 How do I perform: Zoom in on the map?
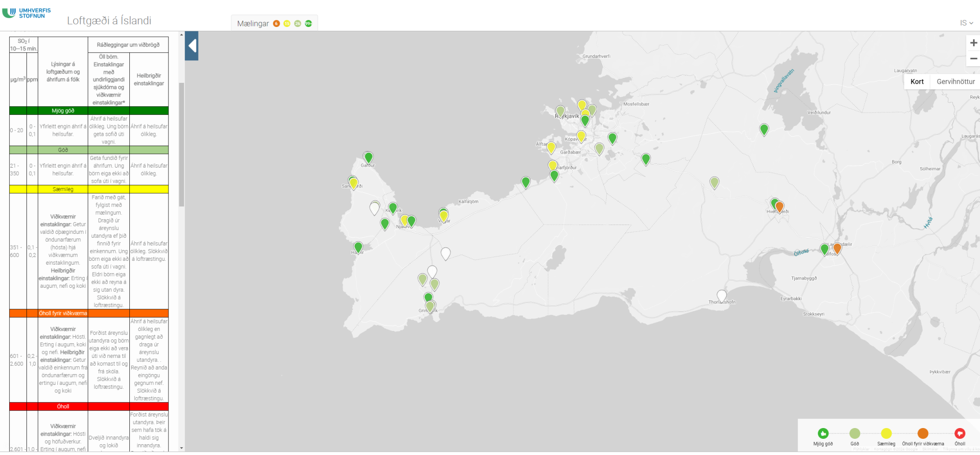click(x=973, y=43)
